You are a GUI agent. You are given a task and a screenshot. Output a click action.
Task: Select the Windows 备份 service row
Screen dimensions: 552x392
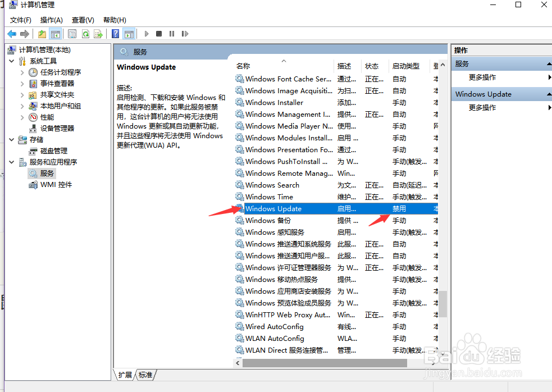pyautogui.click(x=336, y=221)
